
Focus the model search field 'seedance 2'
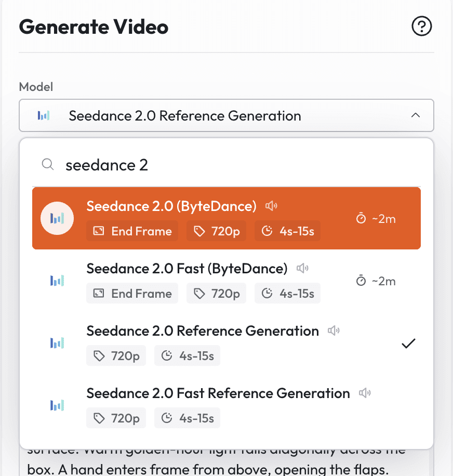tap(226, 165)
